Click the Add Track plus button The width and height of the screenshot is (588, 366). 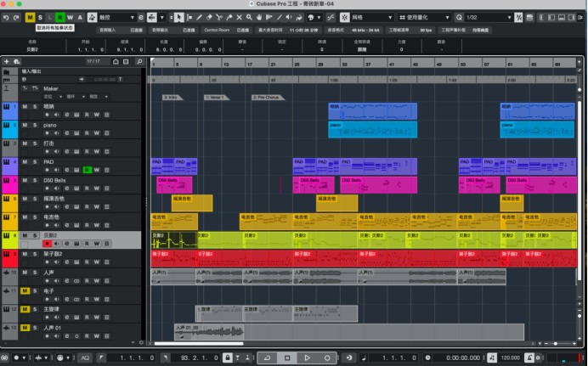coord(7,61)
